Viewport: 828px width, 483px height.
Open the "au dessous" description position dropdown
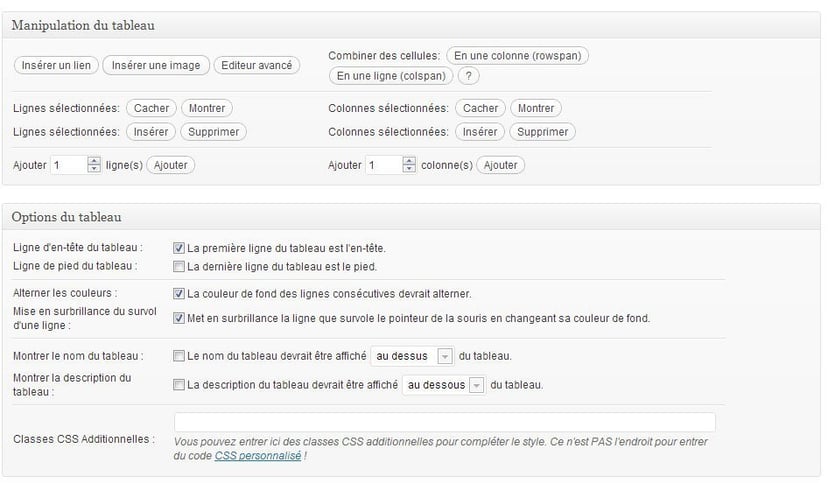443,384
